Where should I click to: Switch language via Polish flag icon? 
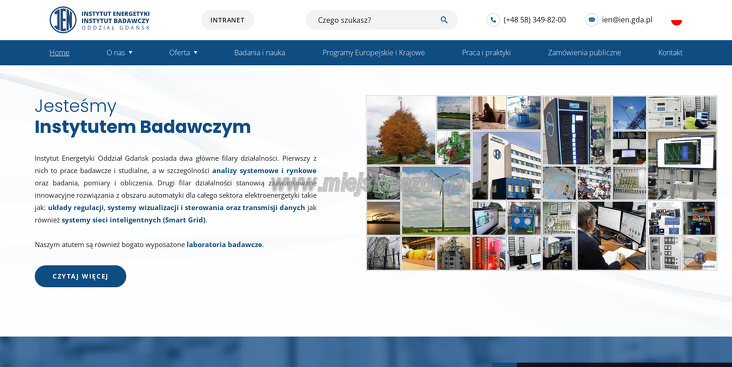(x=676, y=20)
